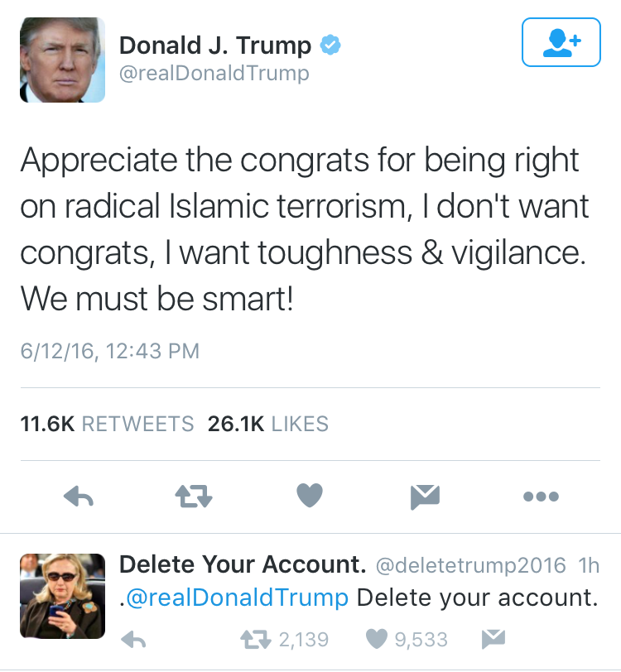Open the Delete Your Account. profile name
This screenshot has height=672, width=621.
point(243,565)
